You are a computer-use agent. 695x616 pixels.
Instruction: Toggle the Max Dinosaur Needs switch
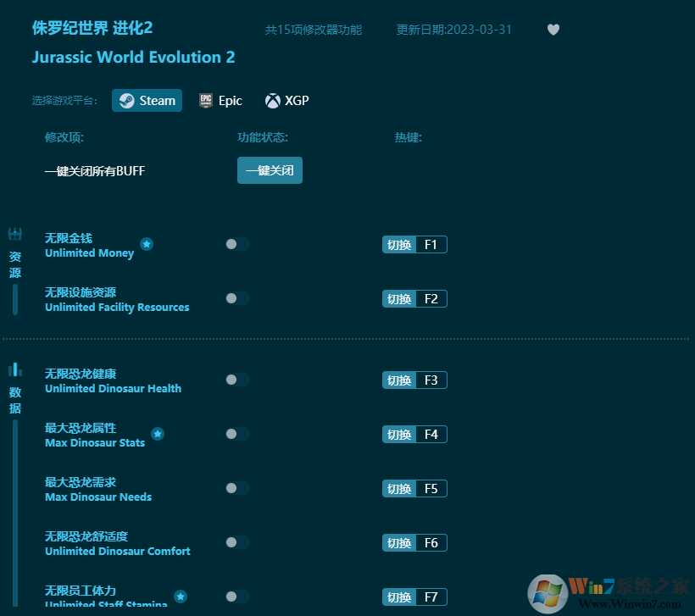click(x=236, y=488)
